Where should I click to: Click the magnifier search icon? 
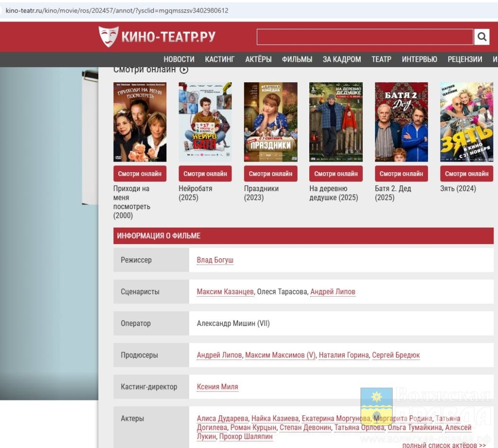[481, 37]
